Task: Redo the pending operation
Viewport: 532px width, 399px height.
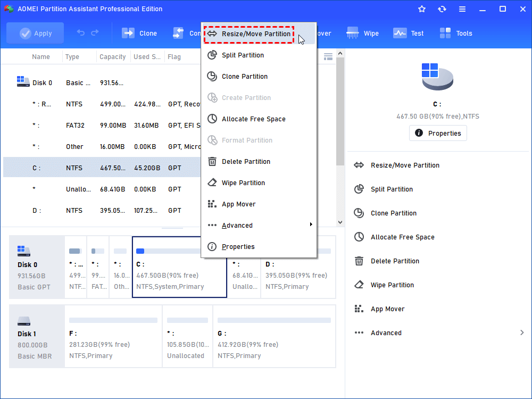Action: (95, 32)
